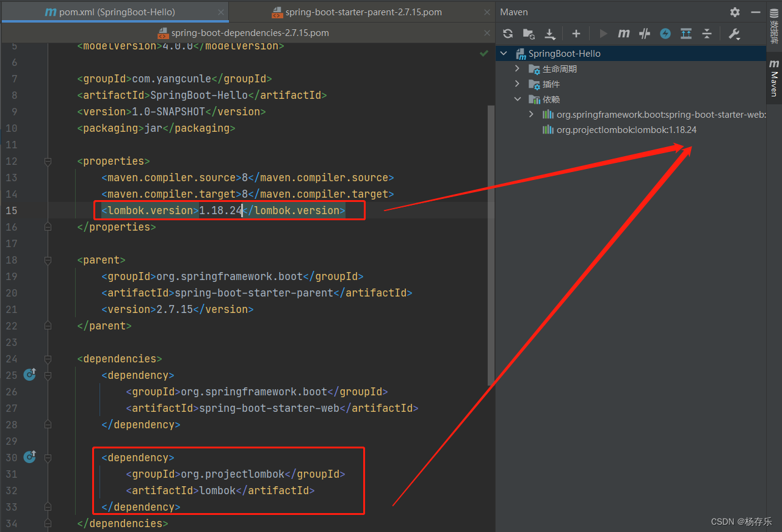The height and width of the screenshot is (532, 782).
Task: Add Maven project plus icon
Action: (576, 34)
